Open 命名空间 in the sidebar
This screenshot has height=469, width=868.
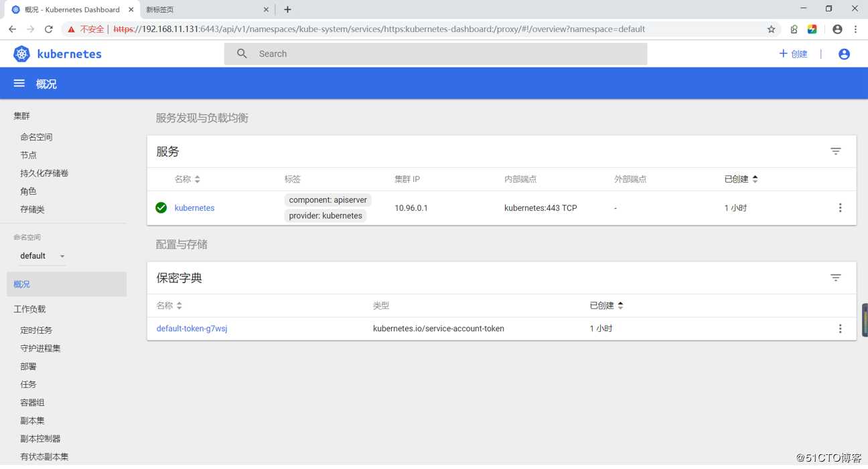pyautogui.click(x=36, y=136)
